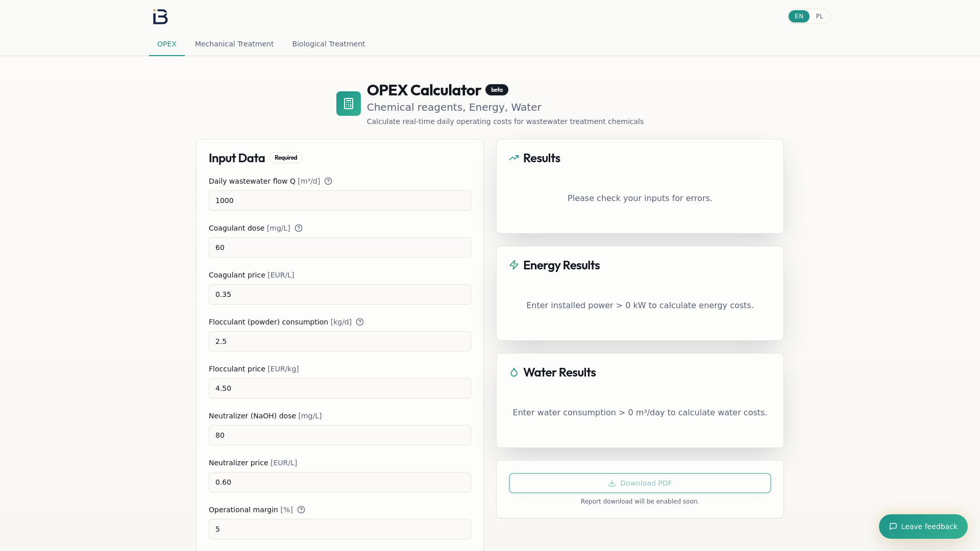Viewport: 980px width, 551px height.
Task: Click the green calculator icon beside OPEX Calculator
Action: [x=349, y=104]
